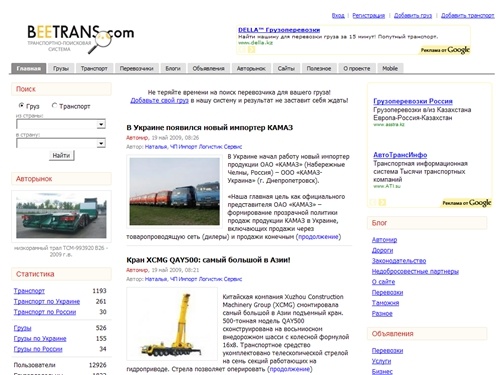Click author link under crane article
The width and height of the screenshot is (500, 375).
tap(193, 279)
